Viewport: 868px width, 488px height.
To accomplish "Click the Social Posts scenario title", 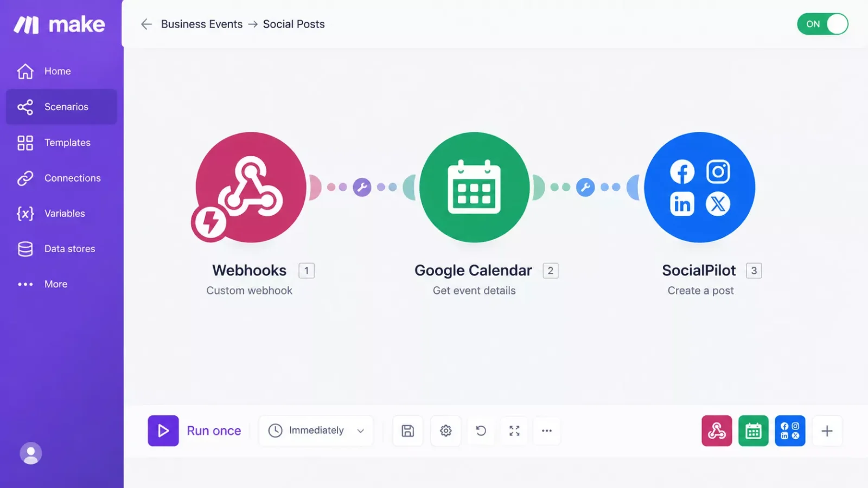I will click(x=293, y=24).
